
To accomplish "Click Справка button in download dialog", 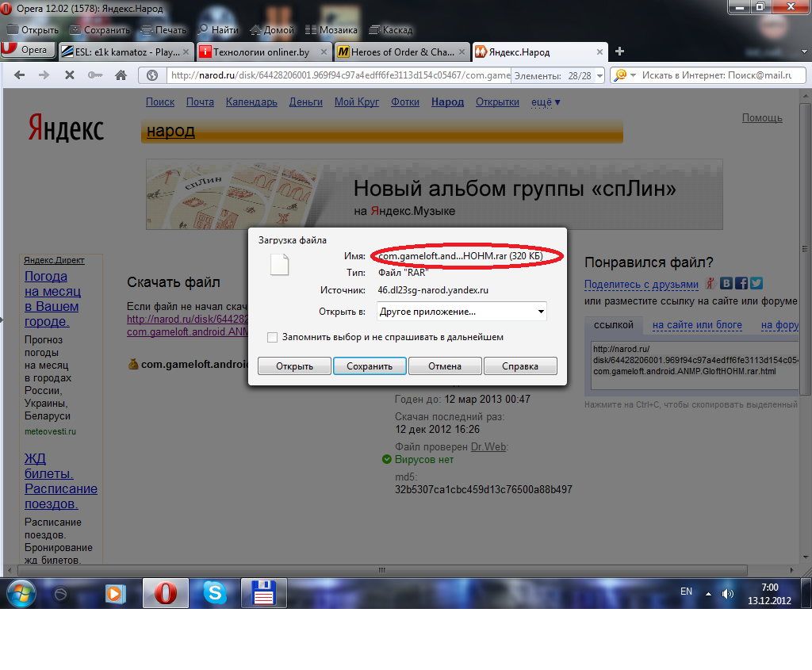I will tap(520, 366).
